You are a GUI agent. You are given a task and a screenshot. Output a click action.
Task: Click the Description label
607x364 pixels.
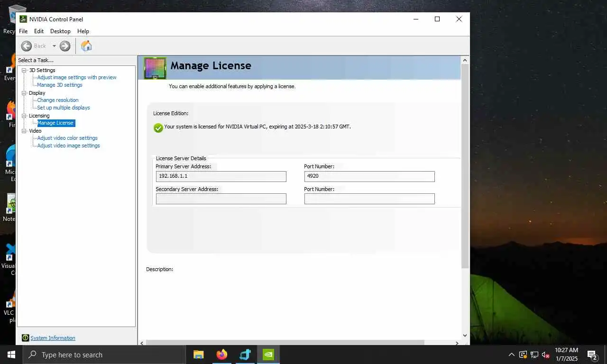[x=159, y=269]
